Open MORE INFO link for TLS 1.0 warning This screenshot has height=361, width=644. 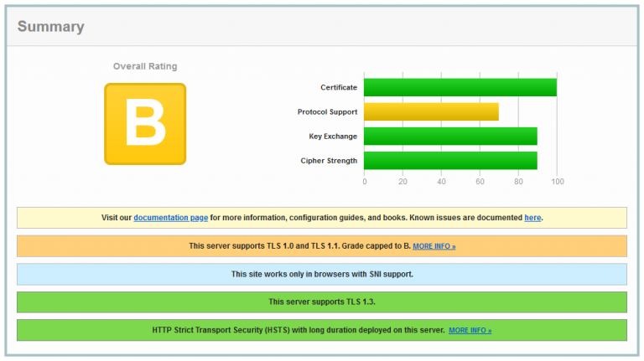434,246
